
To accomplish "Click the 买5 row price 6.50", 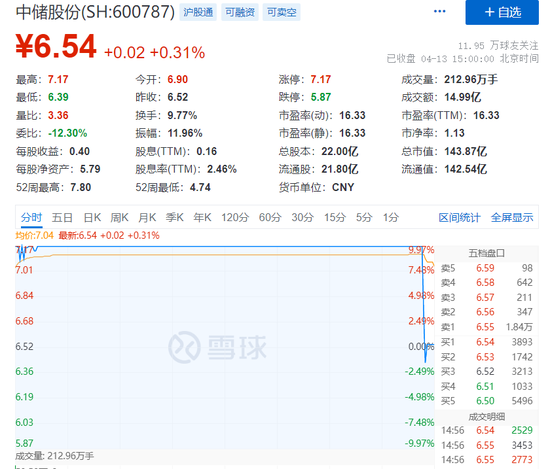I will point(485,401).
